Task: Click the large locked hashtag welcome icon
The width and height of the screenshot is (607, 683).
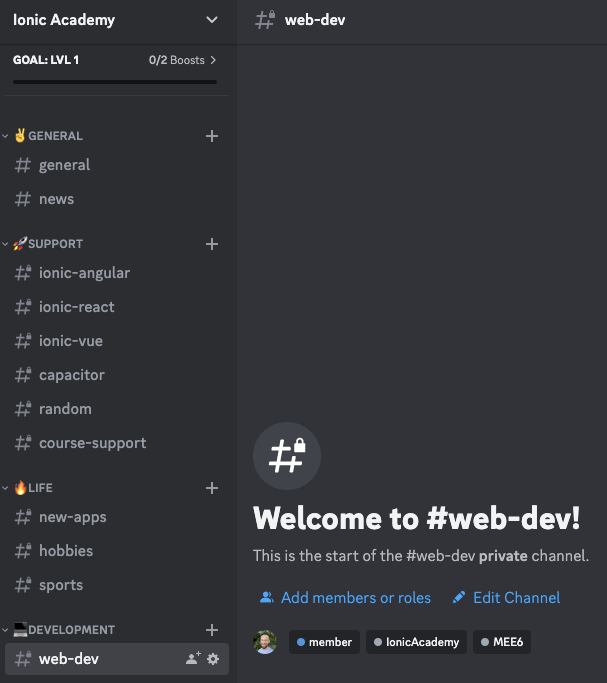Action: [x=287, y=456]
